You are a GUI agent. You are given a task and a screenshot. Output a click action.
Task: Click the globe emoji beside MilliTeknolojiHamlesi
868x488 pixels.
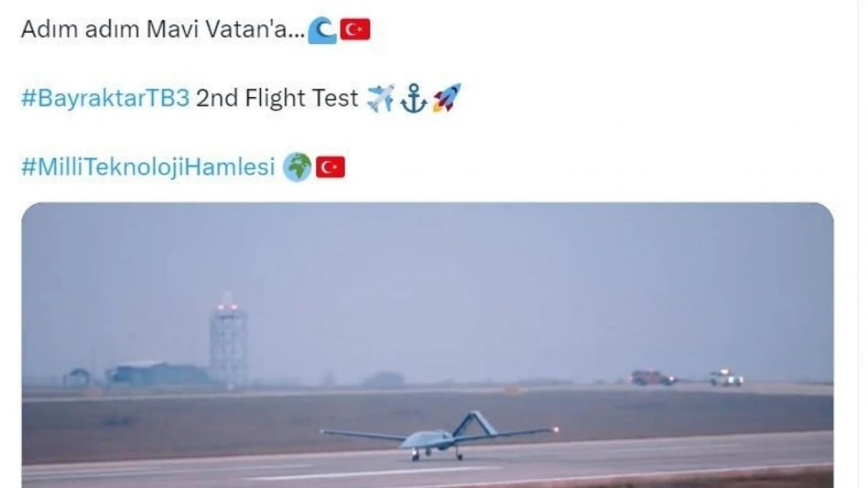[297, 167]
